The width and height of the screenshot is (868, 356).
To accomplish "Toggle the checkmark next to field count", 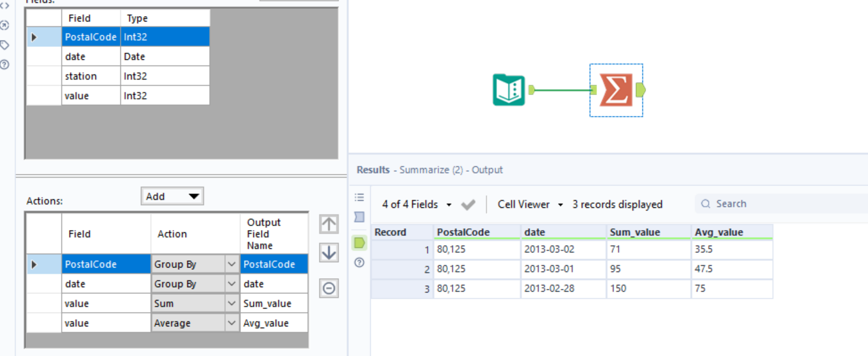I will click(468, 204).
